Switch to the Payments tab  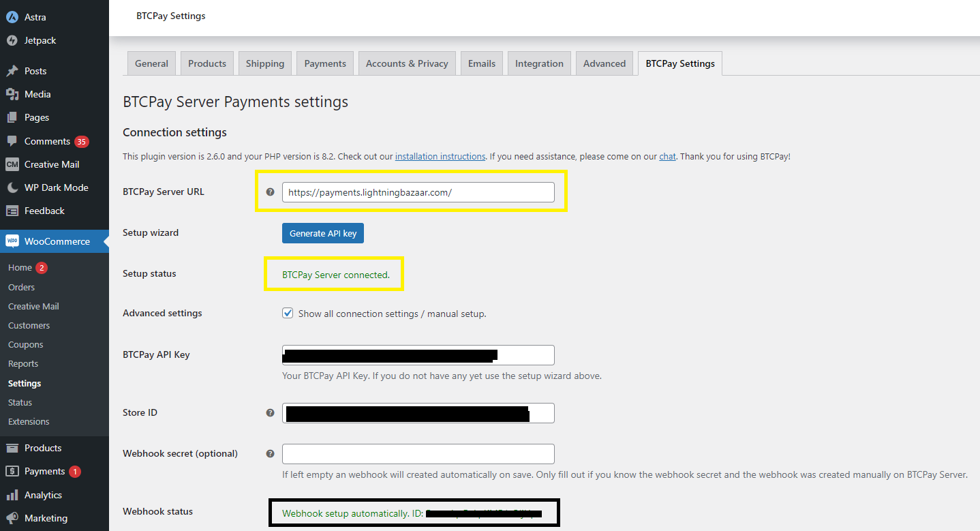pos(325,63)
